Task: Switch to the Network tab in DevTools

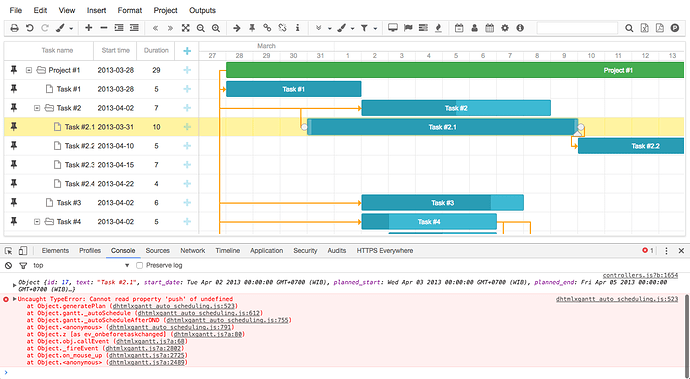Action: 193,250
